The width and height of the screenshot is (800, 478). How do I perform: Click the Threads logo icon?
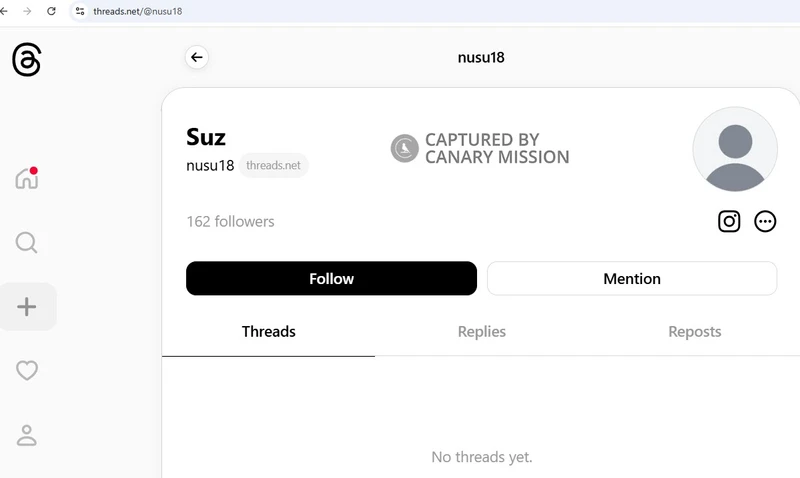click(x=27, y=60)
